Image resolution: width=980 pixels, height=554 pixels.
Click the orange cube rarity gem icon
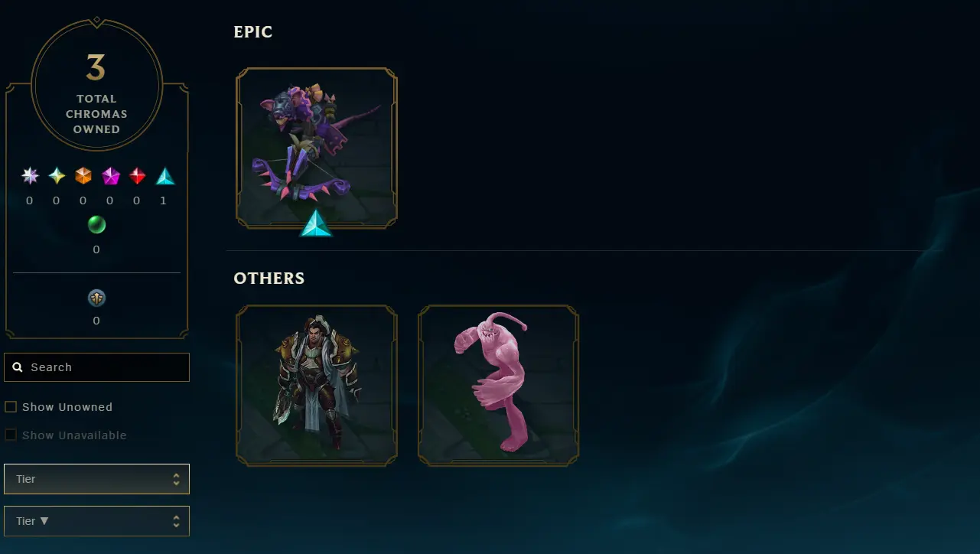tap(83, 176)
